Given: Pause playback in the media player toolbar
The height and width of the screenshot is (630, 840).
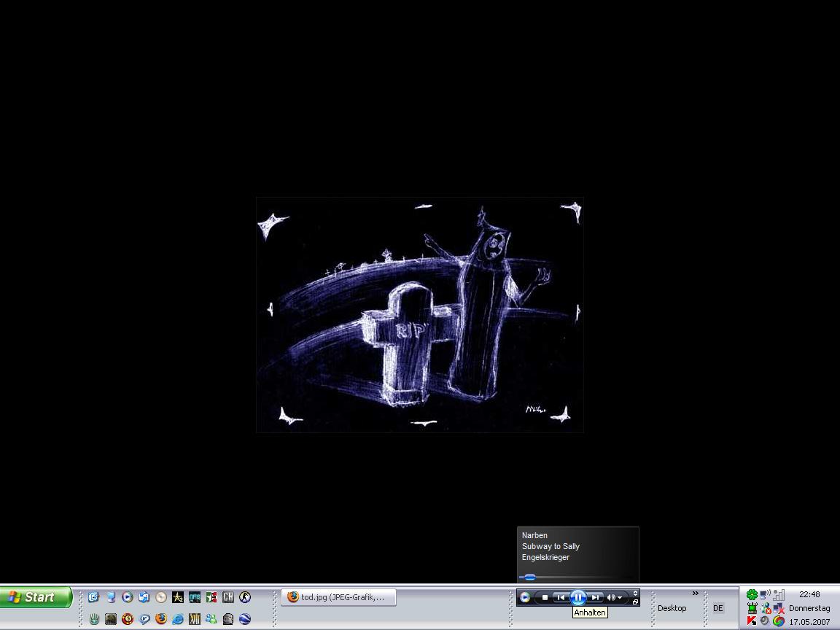Looking at the screenshot, I should coord(577,597).
